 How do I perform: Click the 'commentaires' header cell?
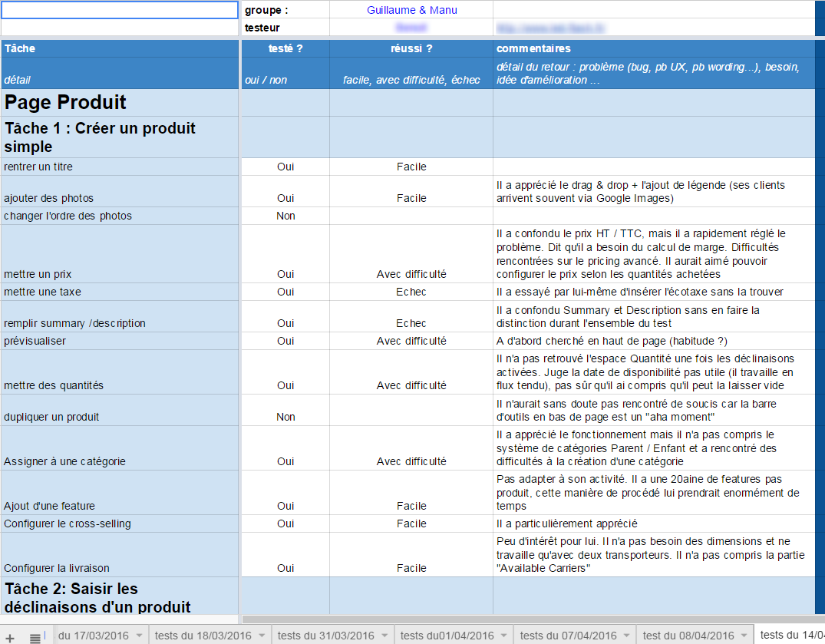(654, 48)
